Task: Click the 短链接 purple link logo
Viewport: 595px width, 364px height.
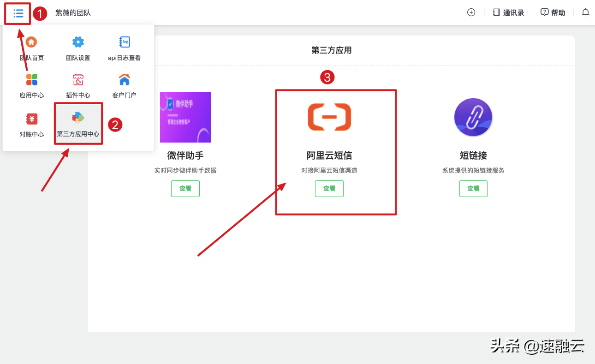Action: 473,117
